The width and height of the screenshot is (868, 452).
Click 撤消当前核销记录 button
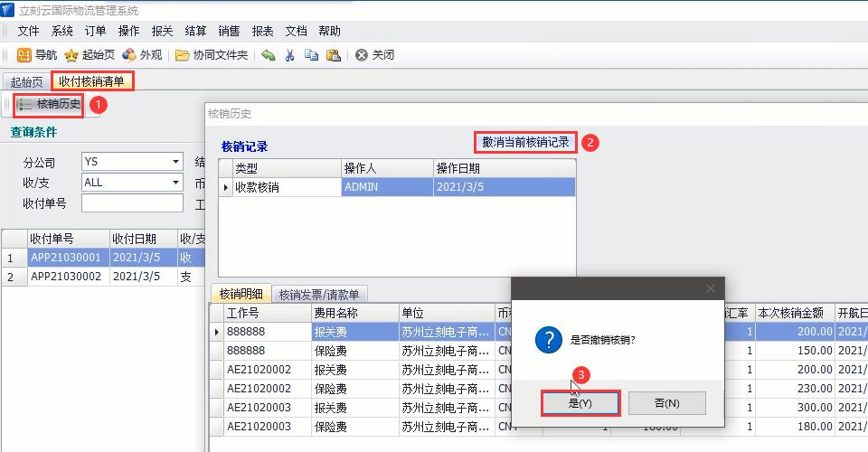tap(525, 142)
